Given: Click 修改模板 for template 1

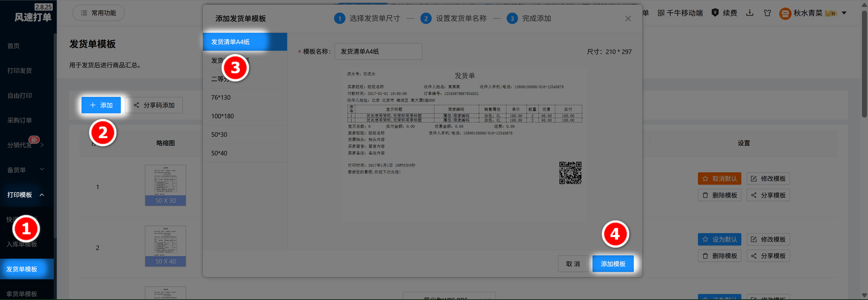Looking at the screenshot, I should coord(768,179).
